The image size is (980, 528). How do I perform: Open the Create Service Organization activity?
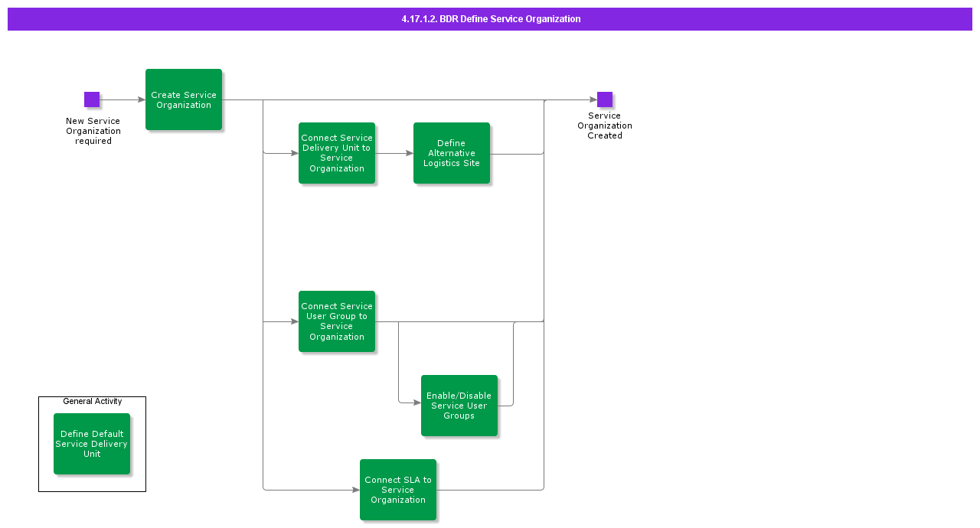coord(184,99)
